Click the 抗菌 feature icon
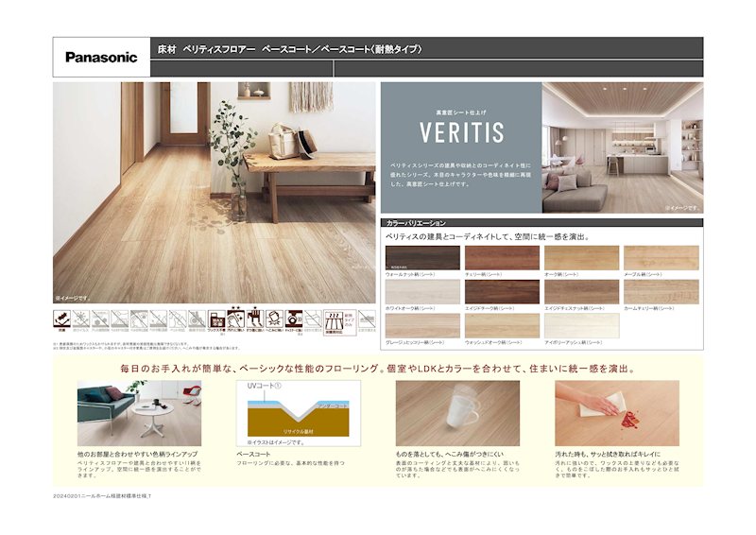Screen dimensions: 756x535 point(61,321)
